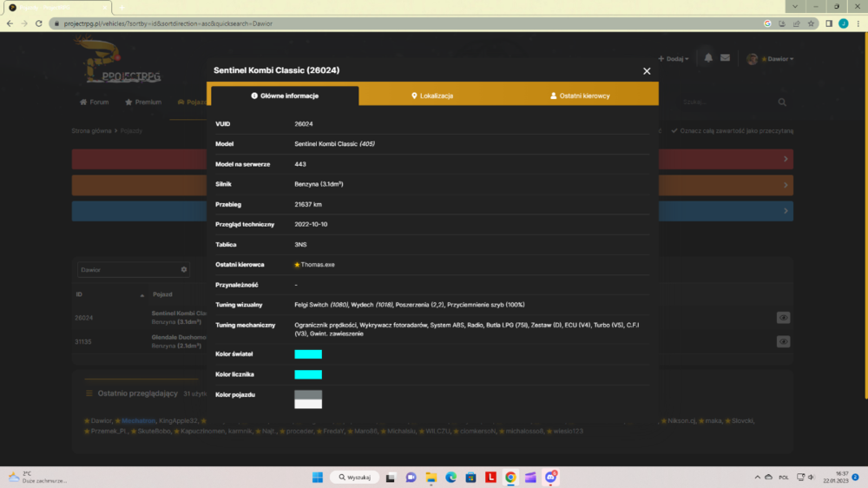
Task: Open Nikson.cj user profile link
Action: (681, 421)
